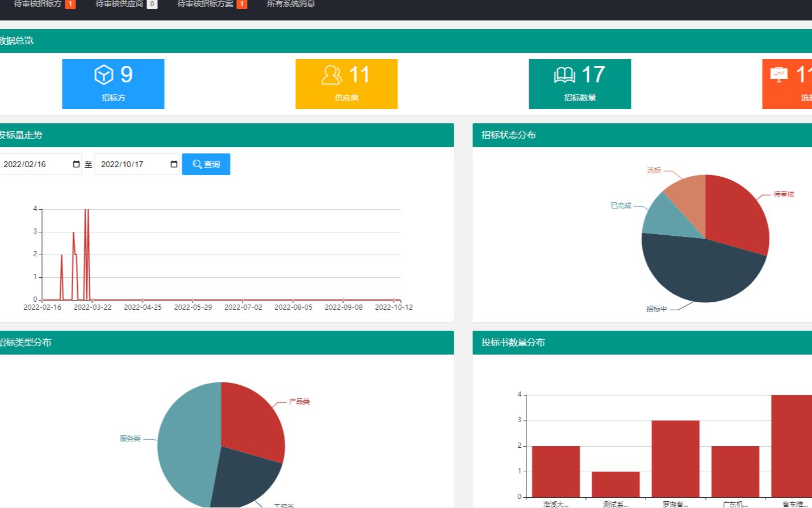Click the 测试系... bar in bar chart
Viewport: 812px width, 508px height.
pos(616,484)
